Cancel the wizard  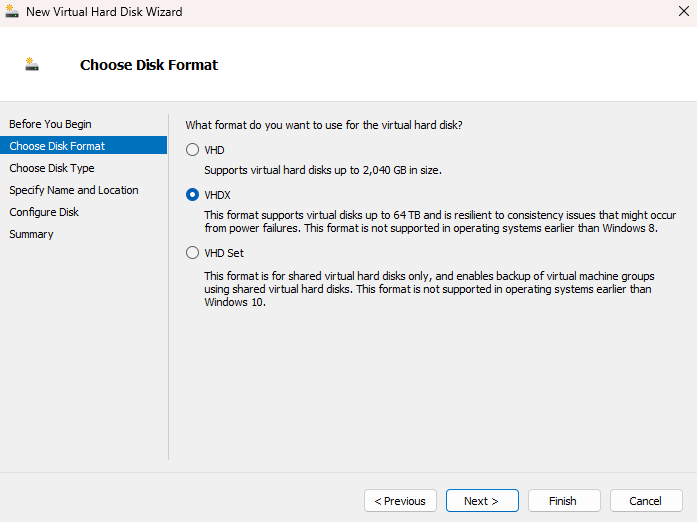click(646, 501)
